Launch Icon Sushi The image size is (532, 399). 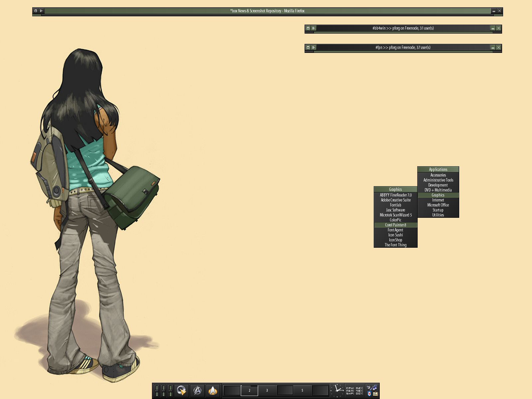pos(396,235)
